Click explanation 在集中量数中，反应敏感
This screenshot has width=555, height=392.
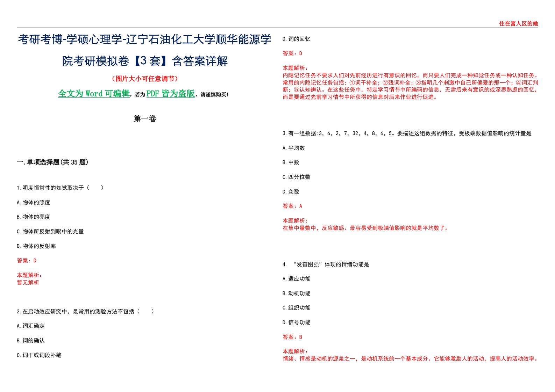pos(365,228)
